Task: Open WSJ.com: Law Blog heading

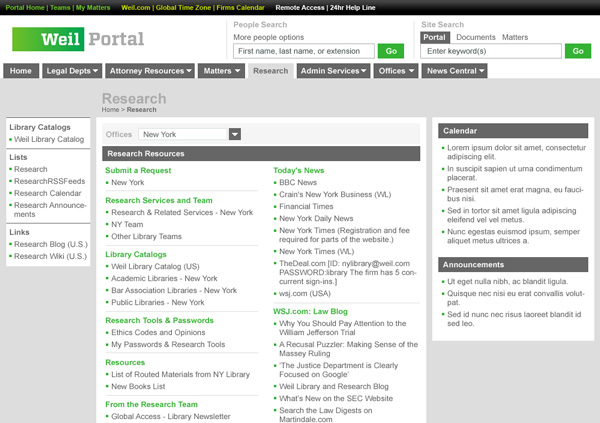Action: tap(310, 312)
